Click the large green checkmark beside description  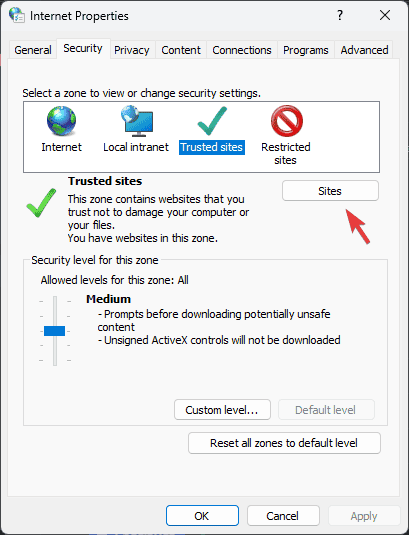pyautogui.click(x=41, y=203)
